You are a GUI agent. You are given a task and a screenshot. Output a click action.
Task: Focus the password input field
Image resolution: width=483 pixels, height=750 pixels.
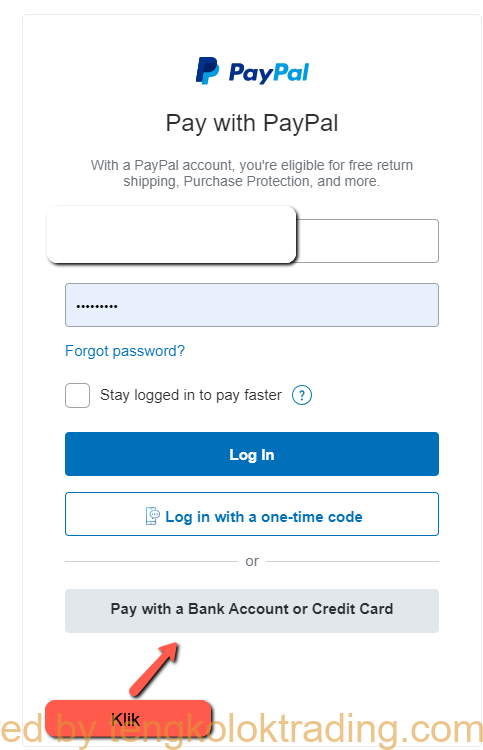pyautogui.click(x=252, y=305)
